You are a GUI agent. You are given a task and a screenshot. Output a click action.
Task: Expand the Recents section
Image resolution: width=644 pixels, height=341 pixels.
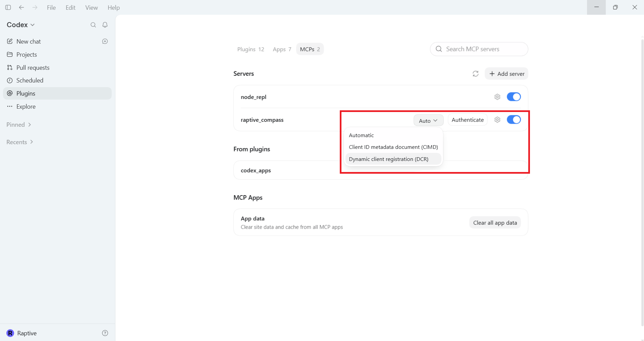[x=20, y=142]
